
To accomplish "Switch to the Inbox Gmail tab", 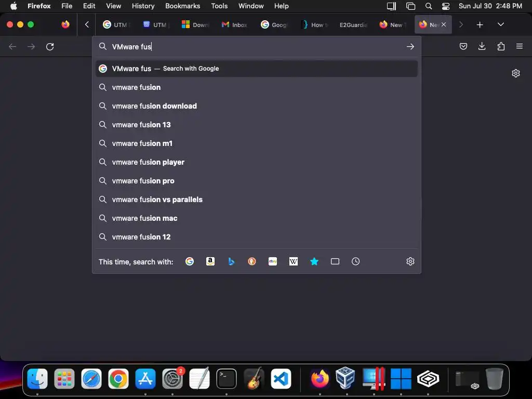I will pos(234,25).
